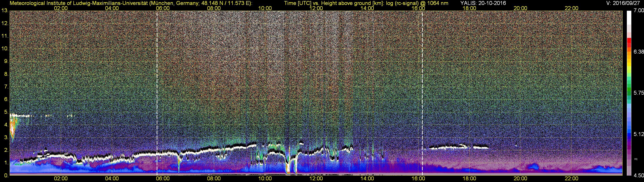
Task: Click the 22:00 label on the bottom time axis
Action: coord(571,179)
